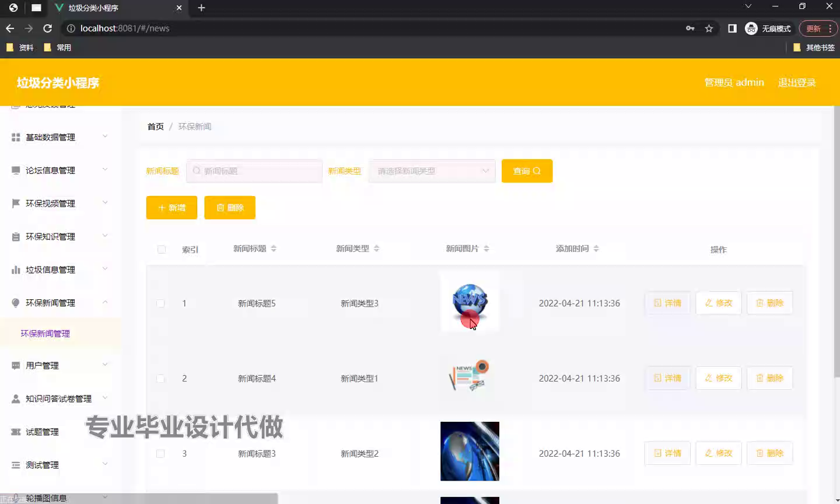Check the row for 新闻标题3

point(160,454)
